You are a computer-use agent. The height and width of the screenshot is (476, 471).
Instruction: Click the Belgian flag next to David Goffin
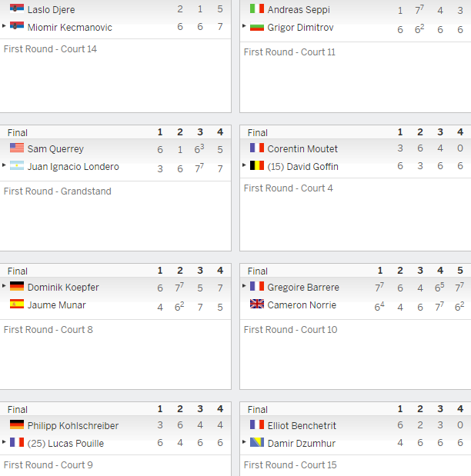[x=257, y=165]
